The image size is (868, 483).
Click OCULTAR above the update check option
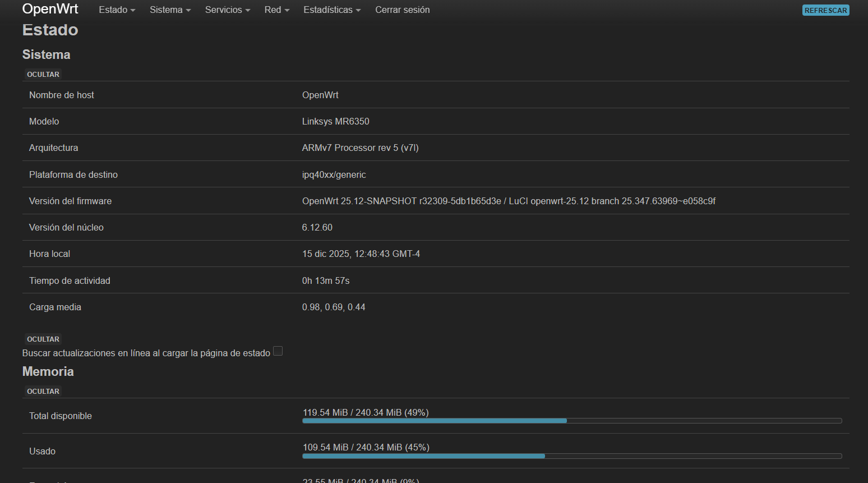43,339
